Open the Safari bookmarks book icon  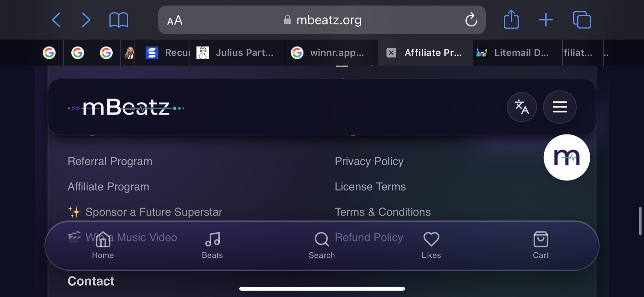click(119, 20)
